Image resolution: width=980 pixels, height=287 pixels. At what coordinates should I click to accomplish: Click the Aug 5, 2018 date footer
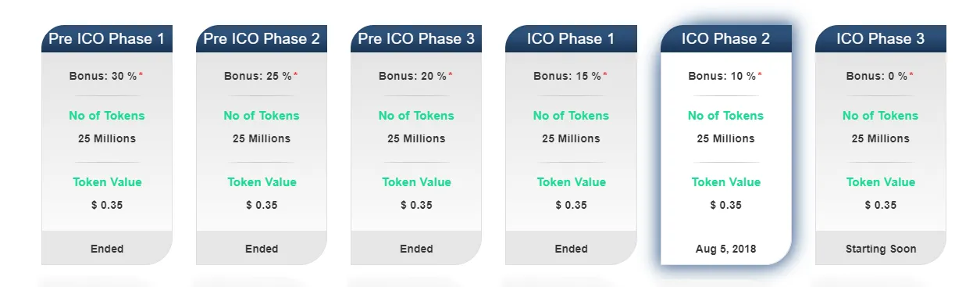pos(726,249)
